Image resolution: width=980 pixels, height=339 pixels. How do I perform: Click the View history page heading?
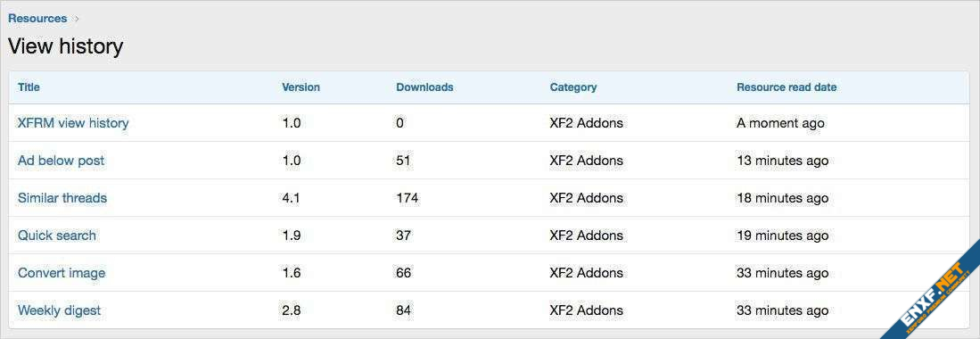(66, 47)
